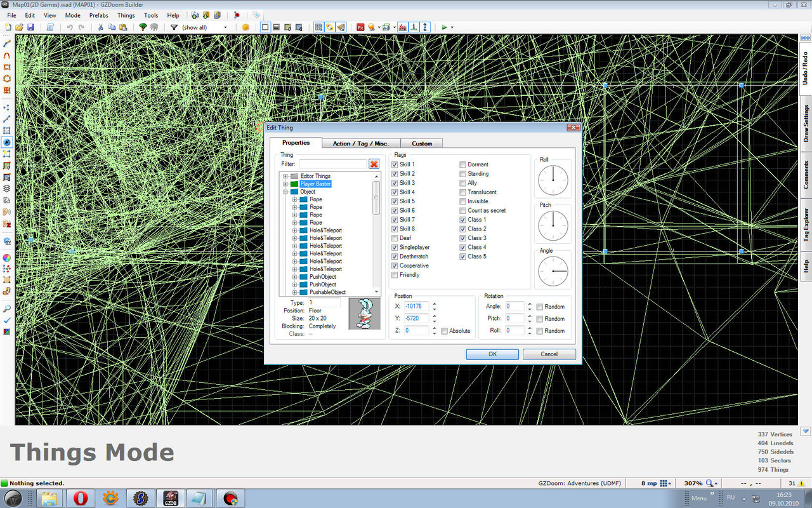Expand the Editor Things tree node
The width and height of the screenshot is (812, 508).
(x=285, y=176)
